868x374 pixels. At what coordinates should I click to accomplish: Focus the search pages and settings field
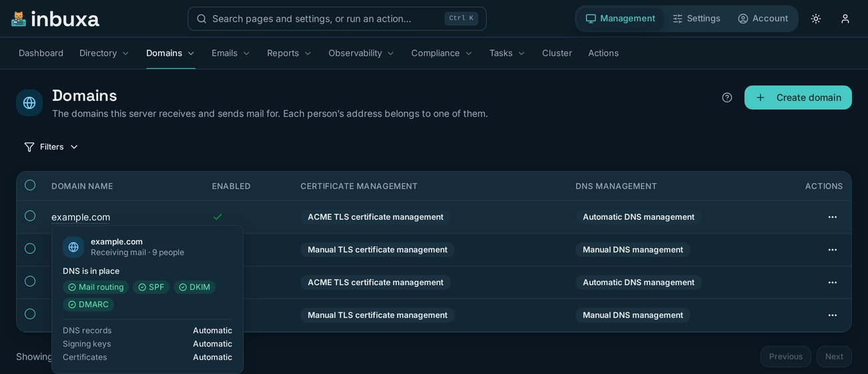tap(337, 19)
